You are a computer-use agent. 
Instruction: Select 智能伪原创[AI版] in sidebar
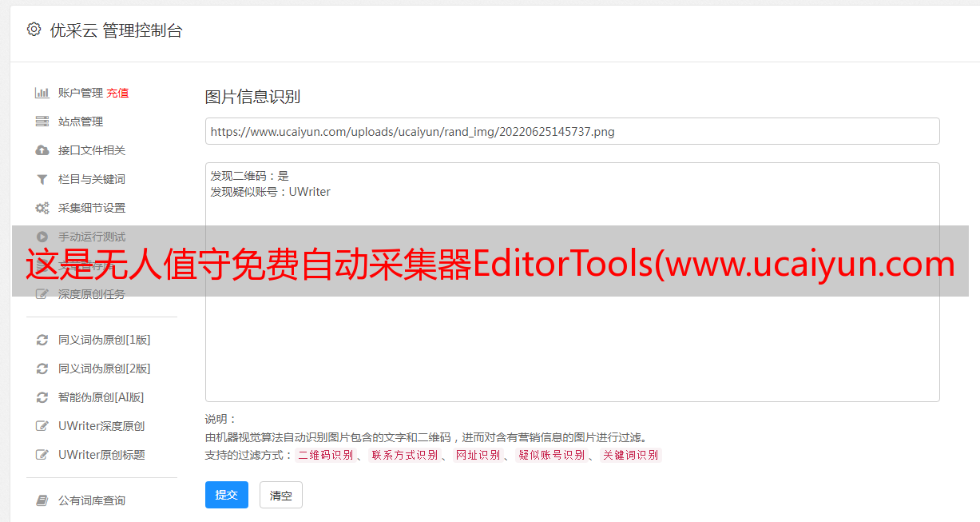point(101,397)
